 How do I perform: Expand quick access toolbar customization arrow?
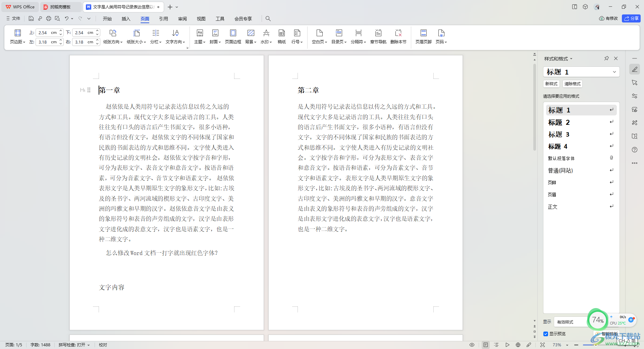point(89,19)
